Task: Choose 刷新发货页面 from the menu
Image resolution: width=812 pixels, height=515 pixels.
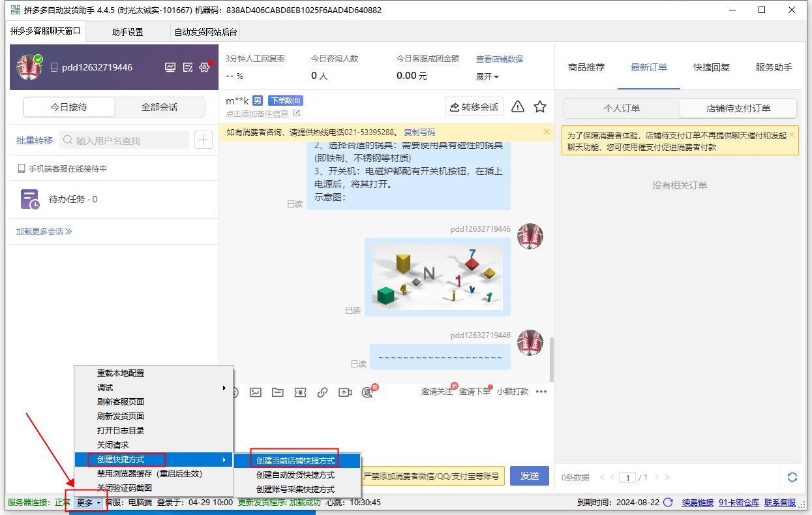Action: [154, 416]
